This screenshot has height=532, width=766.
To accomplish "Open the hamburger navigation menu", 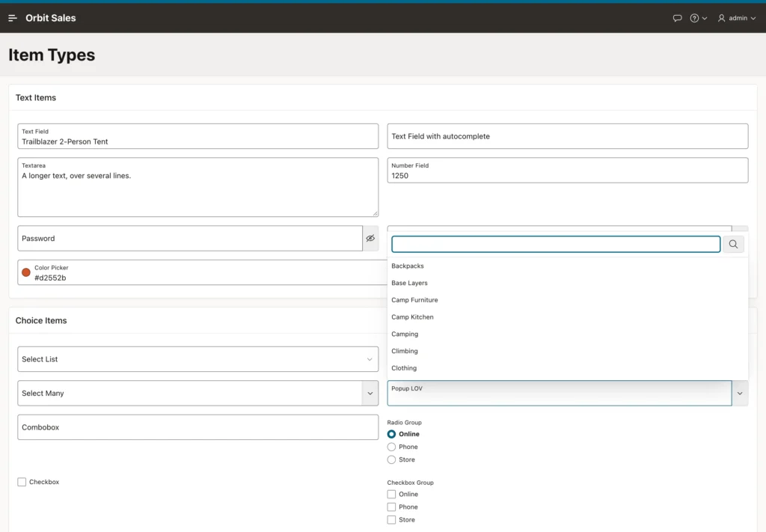I will (13, 18).
